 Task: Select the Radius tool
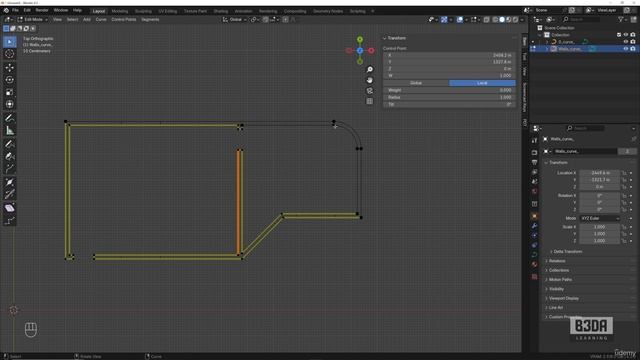tap(9, 182)
